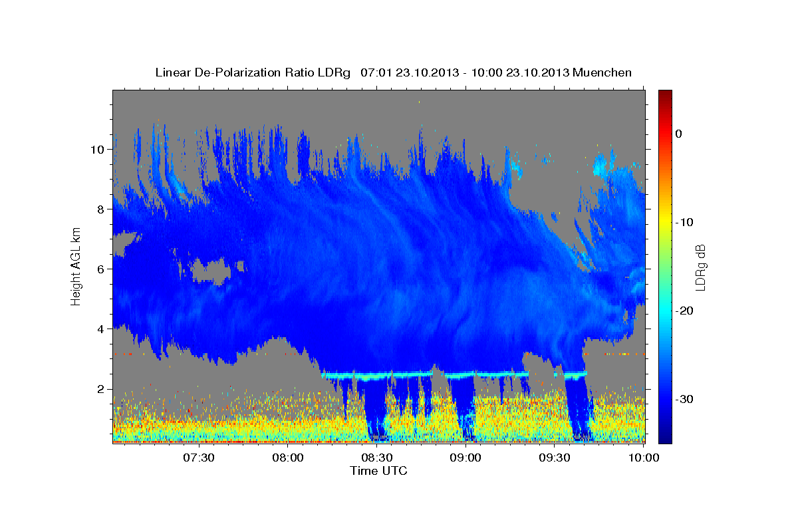
Task: Click the dark red top of the colorbar
Action: coord(665,94)
